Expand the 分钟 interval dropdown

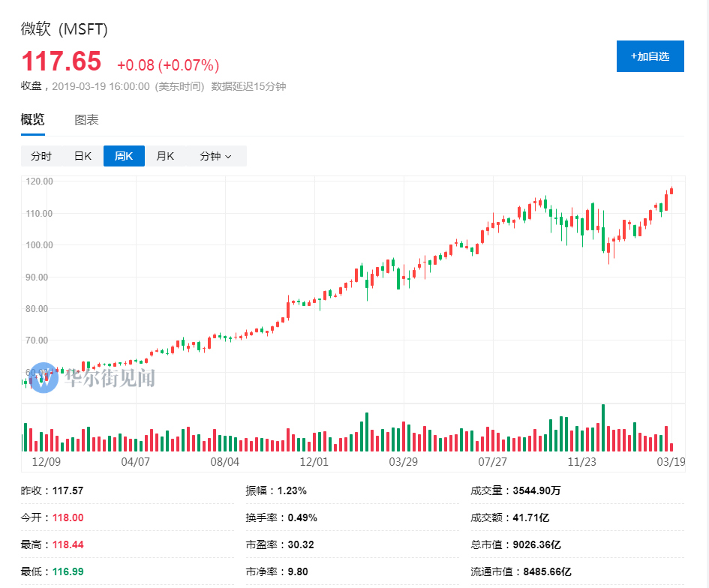(x=216, y=156)
